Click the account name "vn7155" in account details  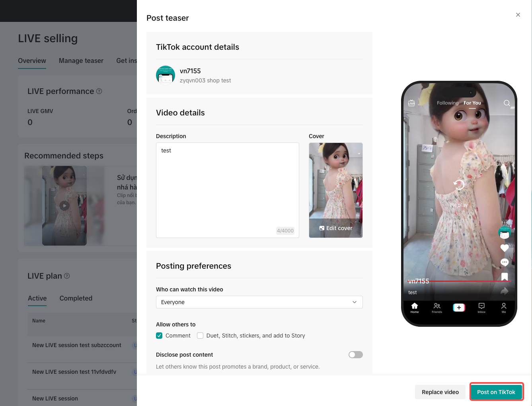tap(190, 71)
